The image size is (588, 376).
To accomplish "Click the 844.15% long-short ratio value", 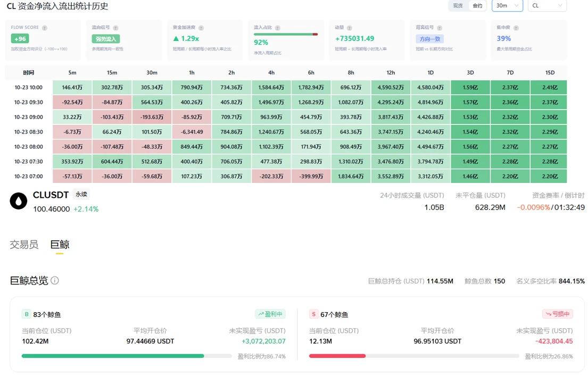I will click(x=572, y=281).
